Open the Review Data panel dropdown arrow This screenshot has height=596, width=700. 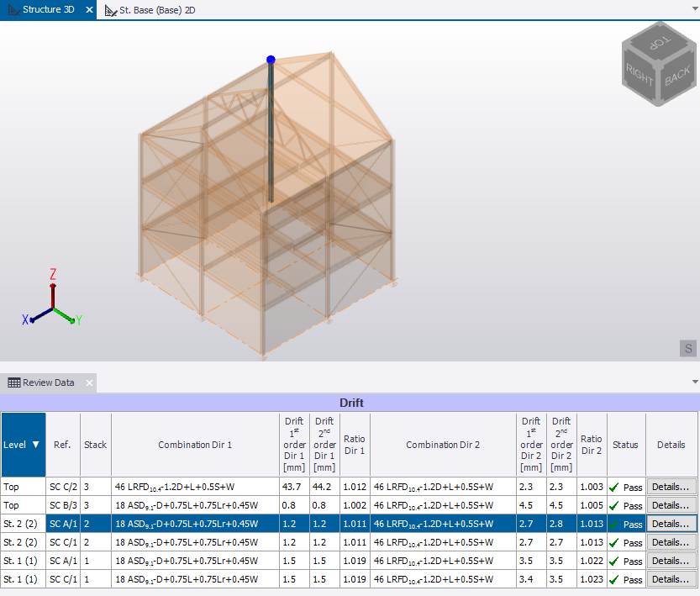coord(693,382)
